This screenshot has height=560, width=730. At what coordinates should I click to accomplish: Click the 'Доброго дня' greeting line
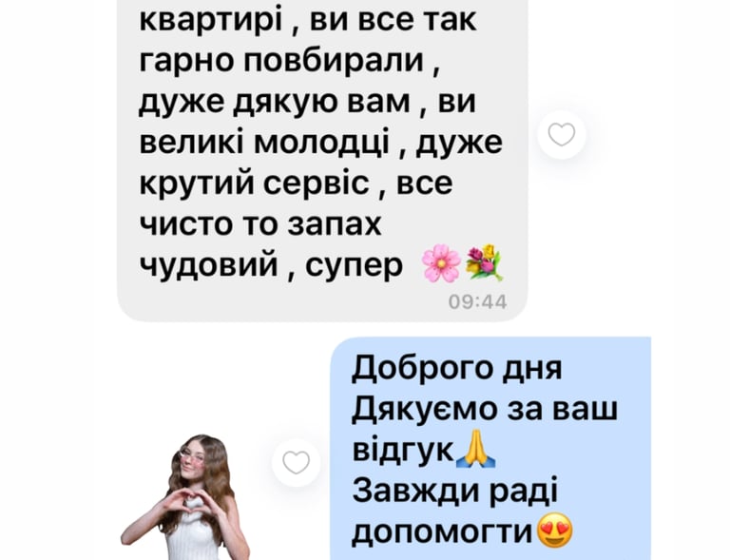[456, 367]
